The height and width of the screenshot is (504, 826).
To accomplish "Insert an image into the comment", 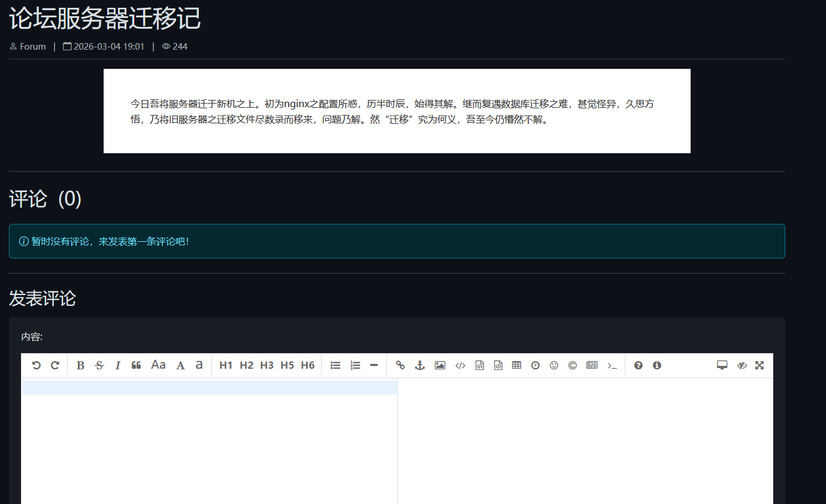I will coord(440,365).
